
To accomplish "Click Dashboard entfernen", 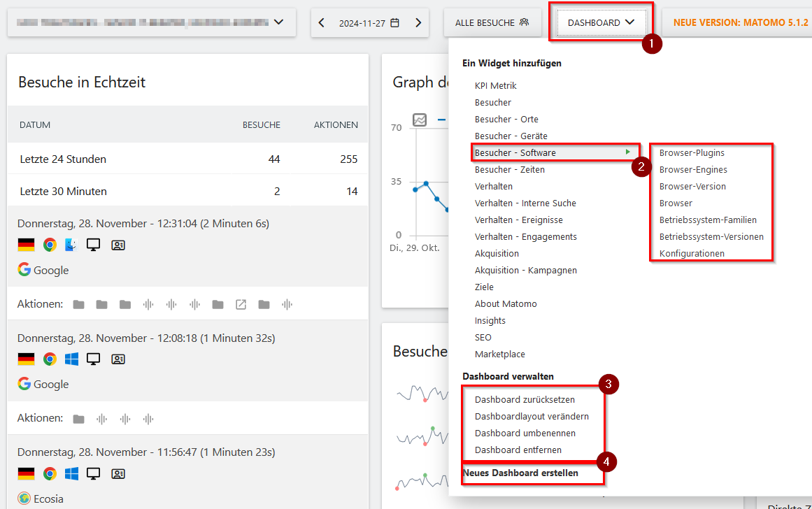I will [x=518, y=450].
